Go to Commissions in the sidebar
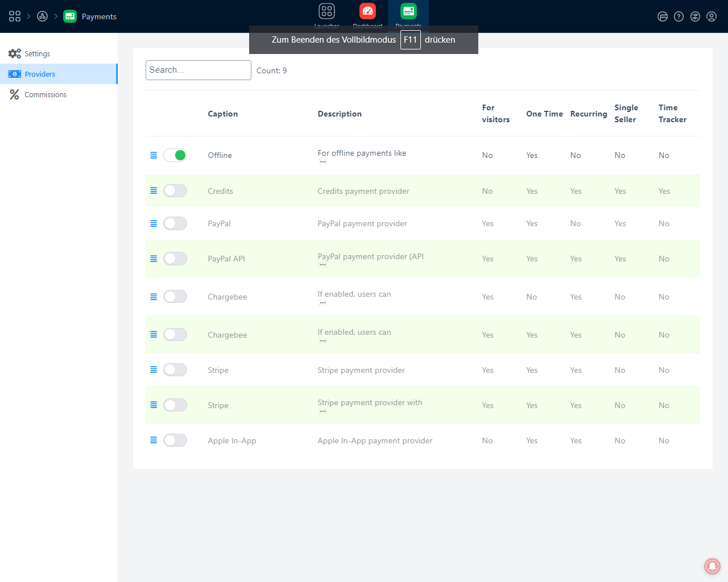 (x=45, y=94)
